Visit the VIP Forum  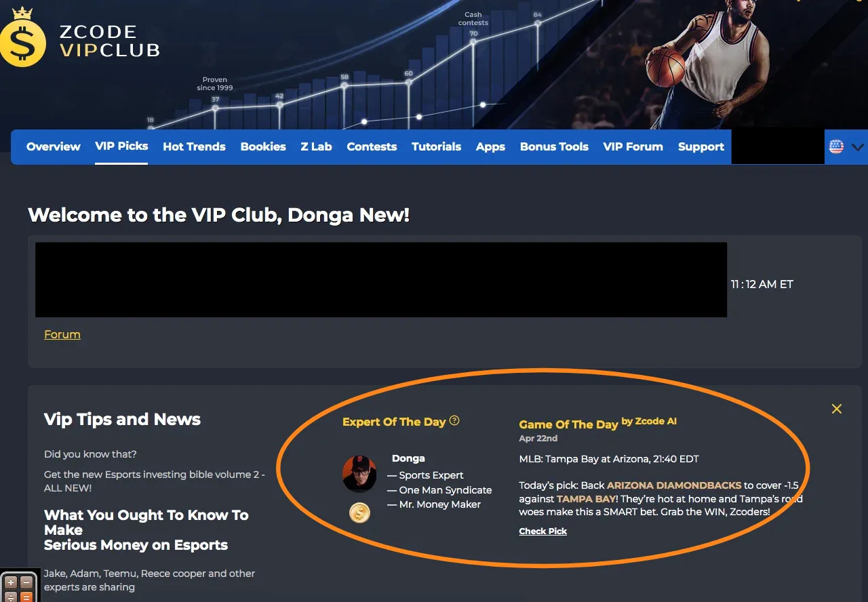[x=633, y=146]
